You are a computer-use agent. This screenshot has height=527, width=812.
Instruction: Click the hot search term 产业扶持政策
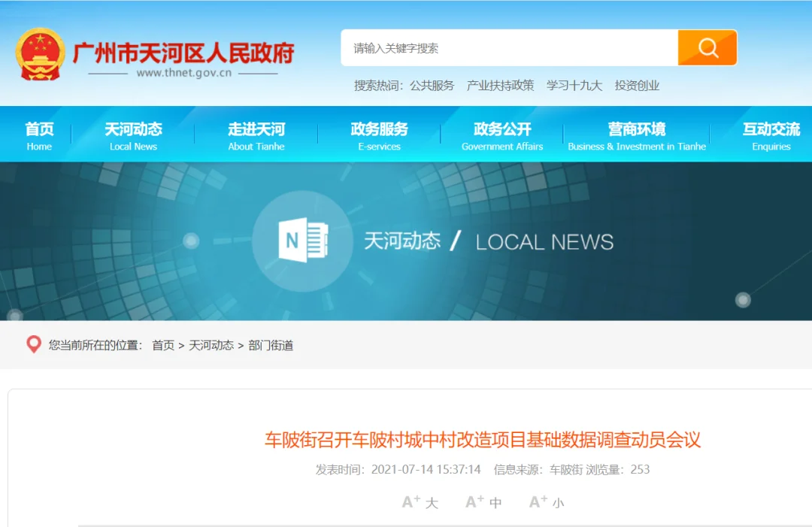500,86
